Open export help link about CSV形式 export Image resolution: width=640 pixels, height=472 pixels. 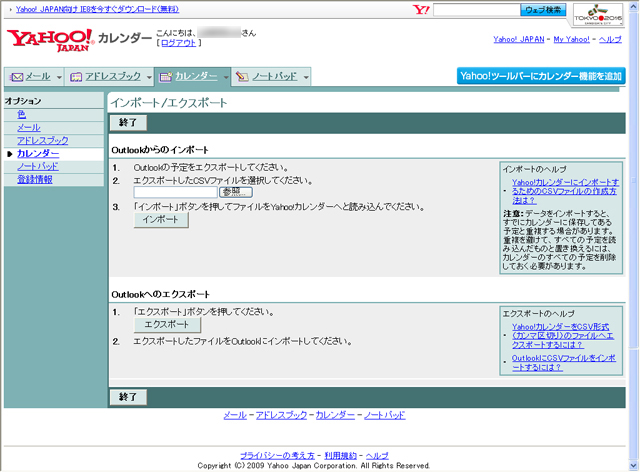pos(562,336)
